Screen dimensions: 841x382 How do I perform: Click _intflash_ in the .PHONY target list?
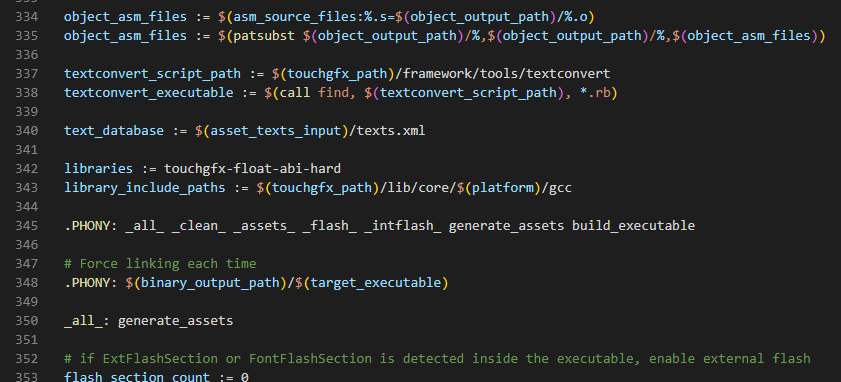(402, 225)
